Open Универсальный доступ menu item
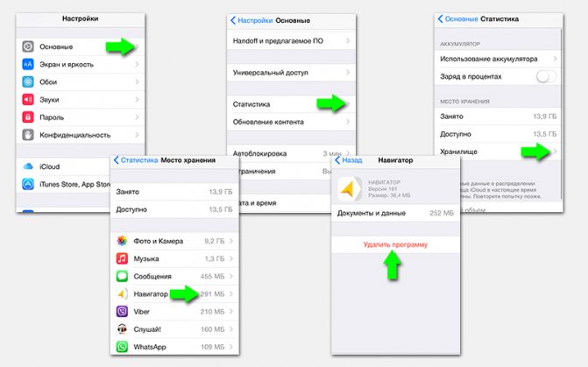The height and width of the screenshot is (367, 588). point(291,73)
